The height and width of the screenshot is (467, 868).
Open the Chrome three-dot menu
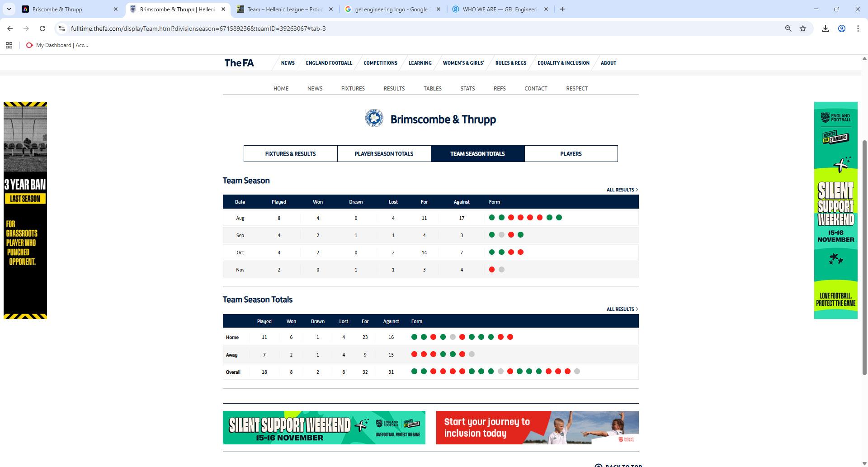pos(858,29)
